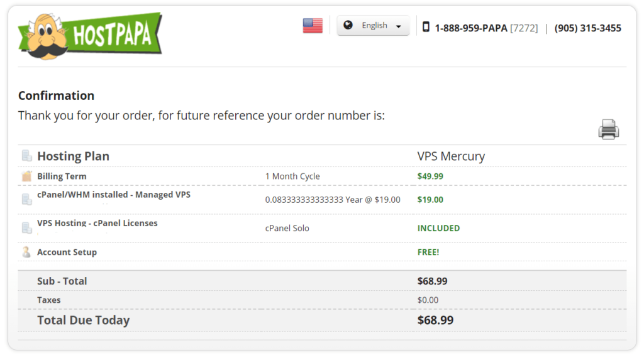Print the order confirmation with printer icon
This screenshot has height=358, width=644.
coord(608,129)
